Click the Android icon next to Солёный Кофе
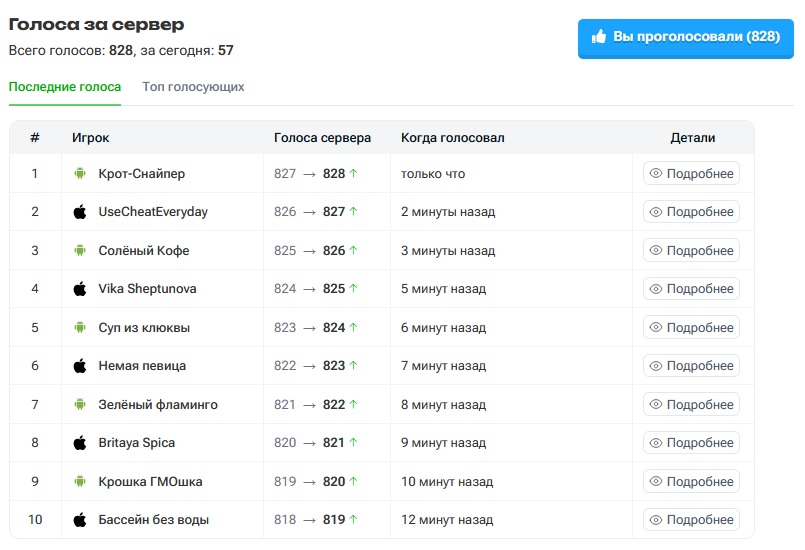This screenshot has width=805, height=550. coord(80,251)
